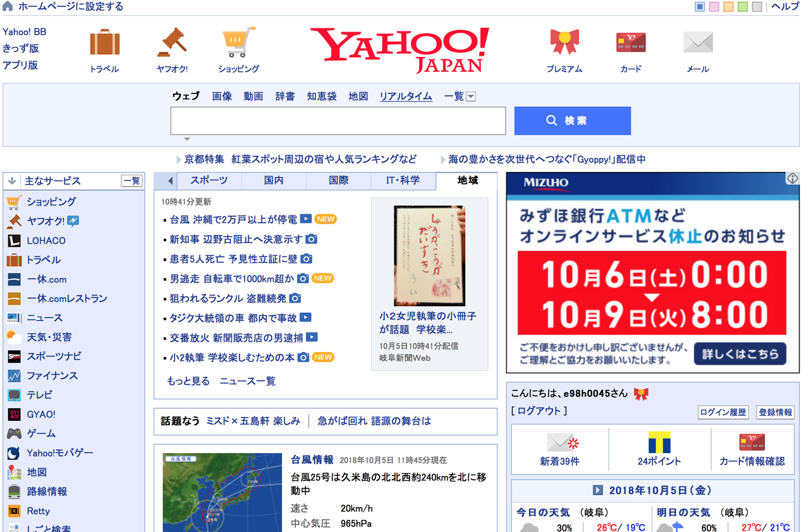
Task: Click the 天気・災害 weather icon in the sidebar
Action: click(14, 337)
